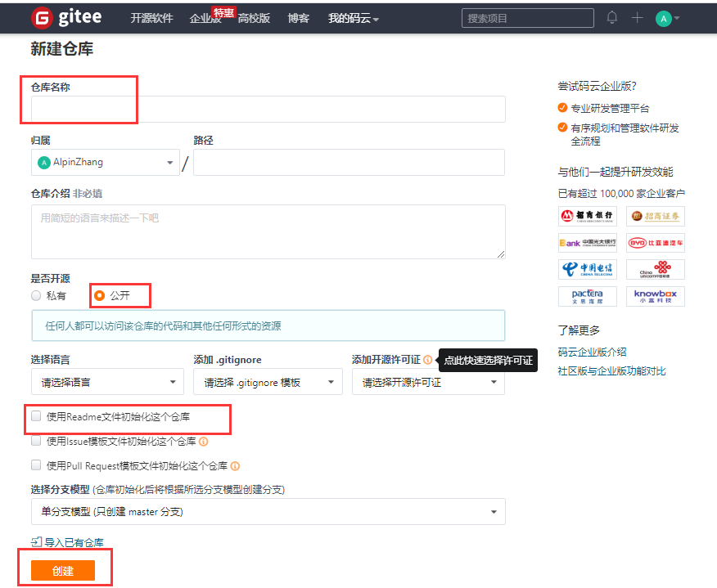The width and height of the screenshot is (717, 588).
Task: Click the plus icon in header
Action: point(637,18)
